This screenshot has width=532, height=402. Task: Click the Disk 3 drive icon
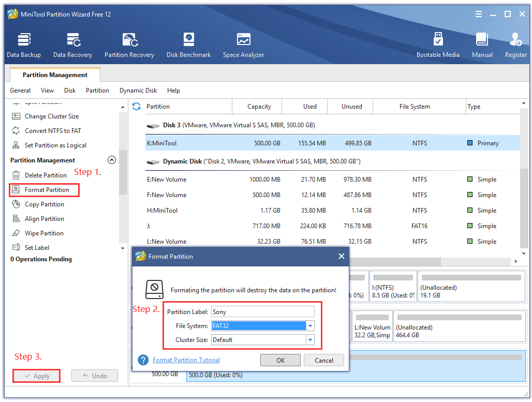pos(153,126)
